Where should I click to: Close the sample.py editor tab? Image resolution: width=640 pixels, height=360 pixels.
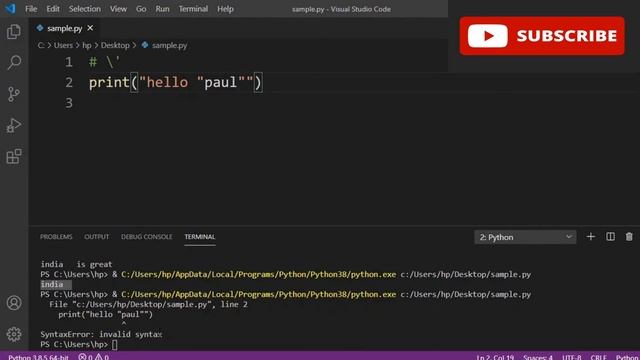coord(90,28)
